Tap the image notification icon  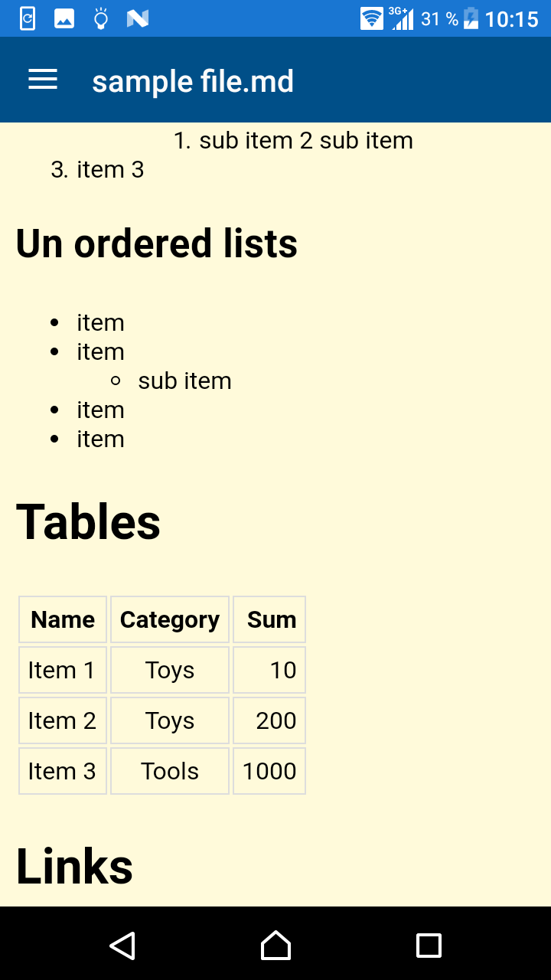64,18
